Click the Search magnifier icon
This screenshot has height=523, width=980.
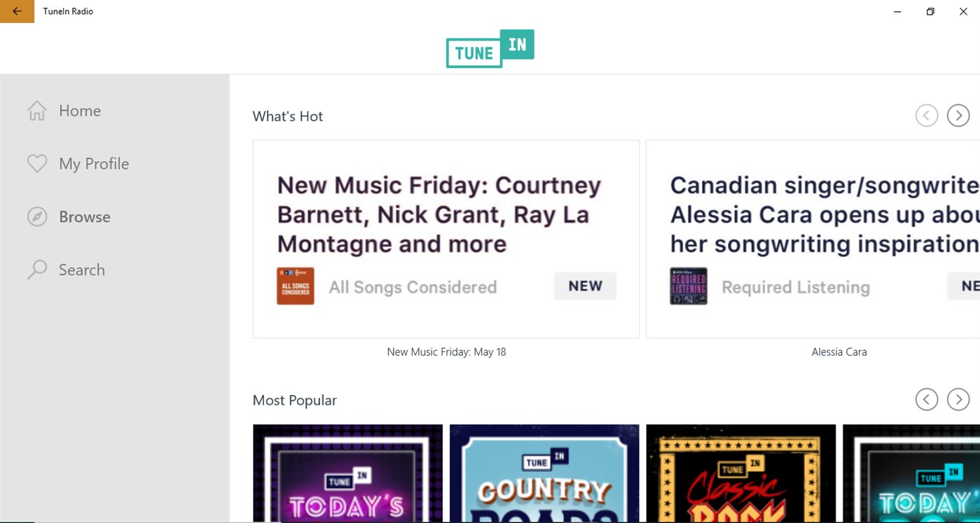[x=37, y=270]
